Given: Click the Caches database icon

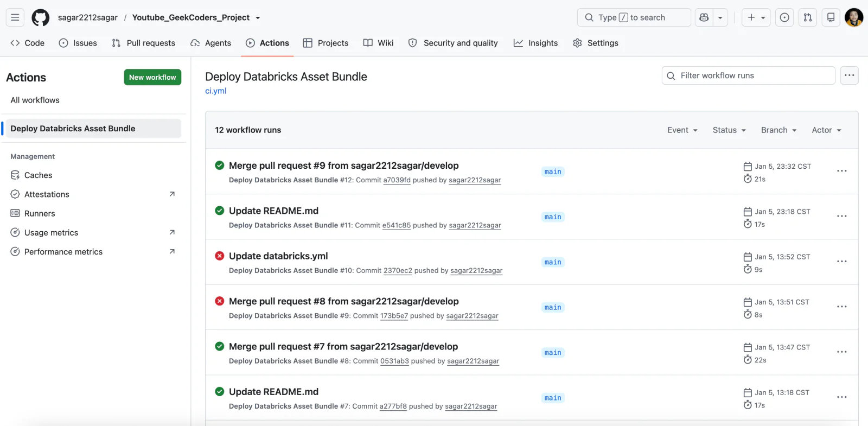Looking at the screenshot, I should pos(15,175).
